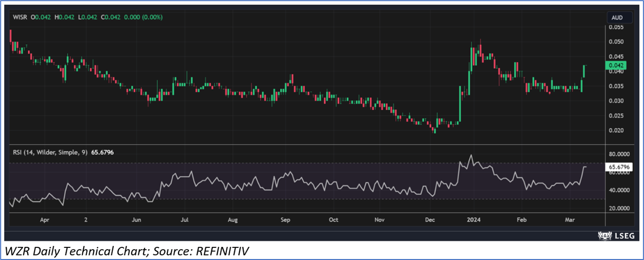
Task: Select the Sep label on time axis
Action: [x=285, y=220]
